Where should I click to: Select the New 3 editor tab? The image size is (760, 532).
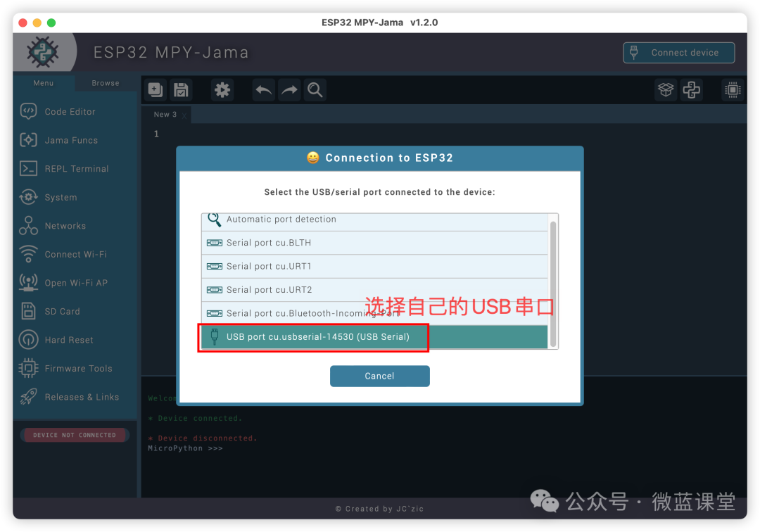click(165, 114)
